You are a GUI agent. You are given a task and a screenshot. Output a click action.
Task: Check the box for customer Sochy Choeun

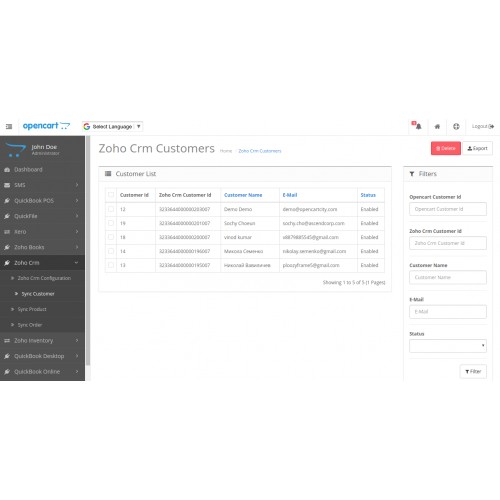tap(111, 223)
